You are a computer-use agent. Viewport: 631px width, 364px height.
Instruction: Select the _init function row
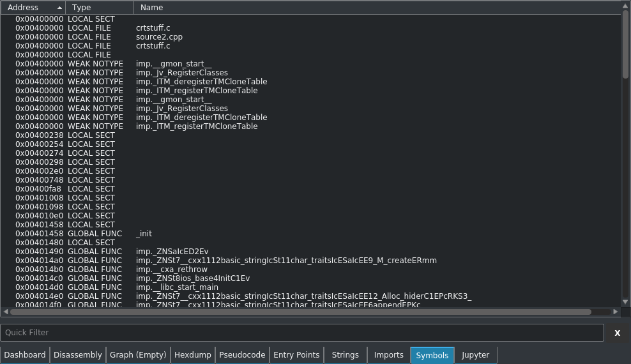[x=310, y=234]
